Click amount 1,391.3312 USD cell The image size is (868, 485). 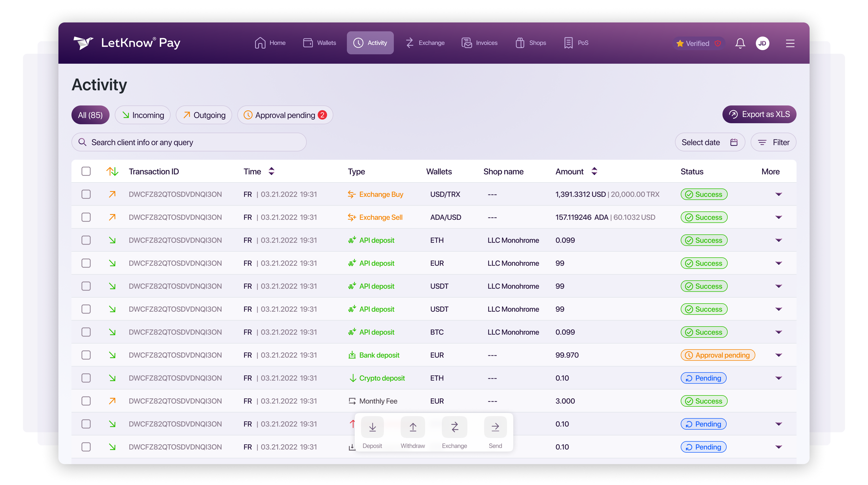point(580,194)
